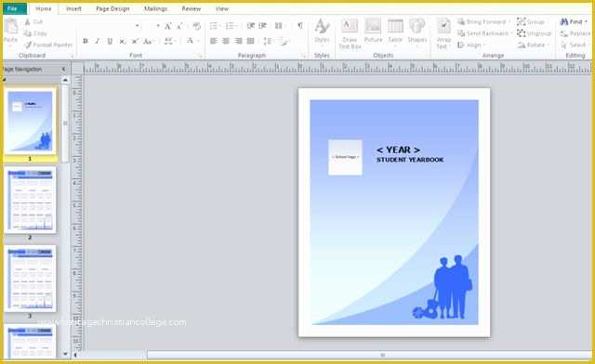Toggle Bold formatting
Viewport: 595px width, 364px height.
coord(86,41)
